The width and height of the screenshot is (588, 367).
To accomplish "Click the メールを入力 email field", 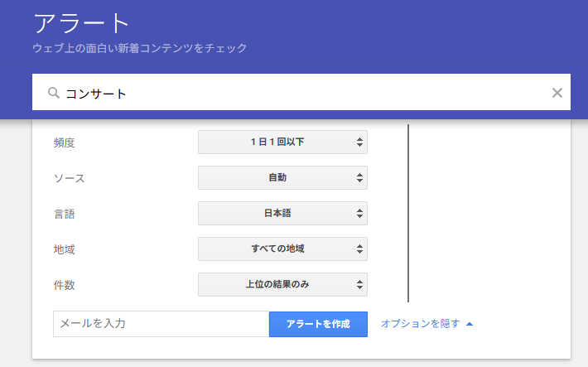I will pos(161,324).
